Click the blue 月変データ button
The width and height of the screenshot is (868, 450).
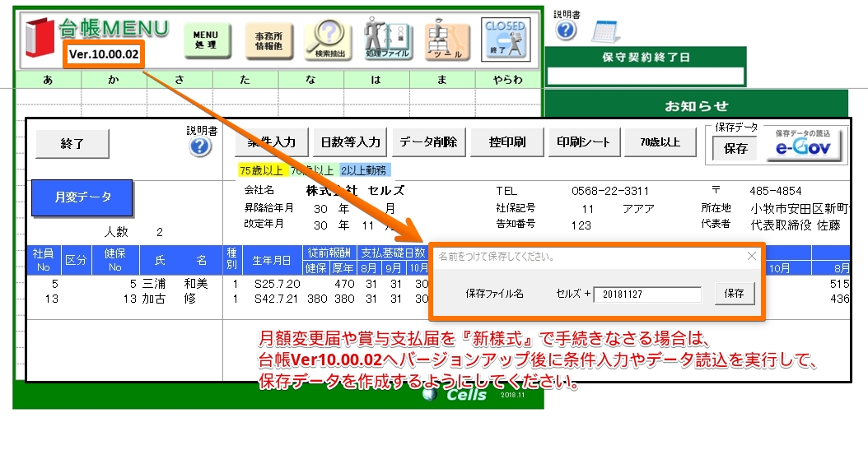(x=82, y=197)
